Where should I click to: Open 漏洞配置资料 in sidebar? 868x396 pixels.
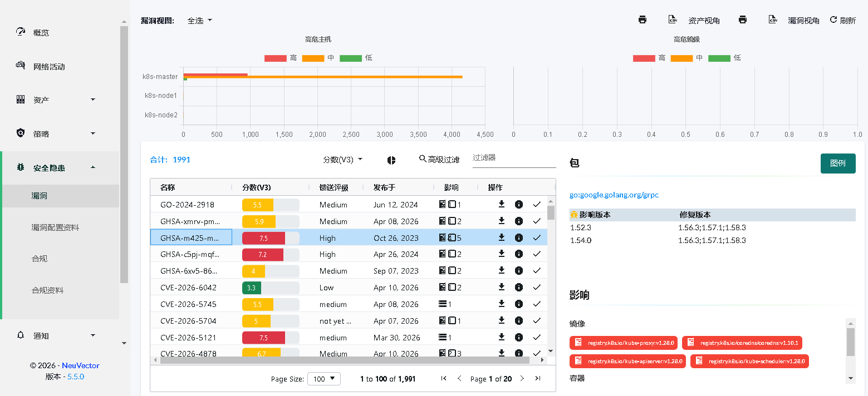point(56,227)
